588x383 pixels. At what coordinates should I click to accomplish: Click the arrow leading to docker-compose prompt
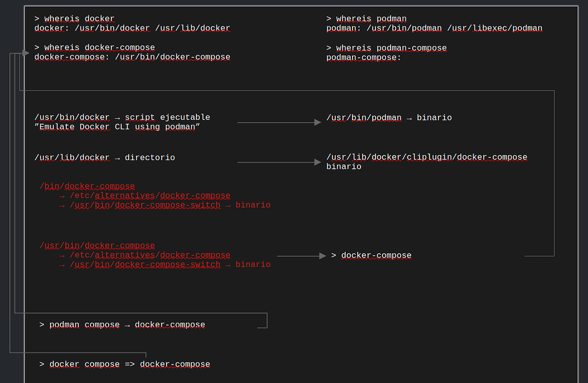point(301,256)
